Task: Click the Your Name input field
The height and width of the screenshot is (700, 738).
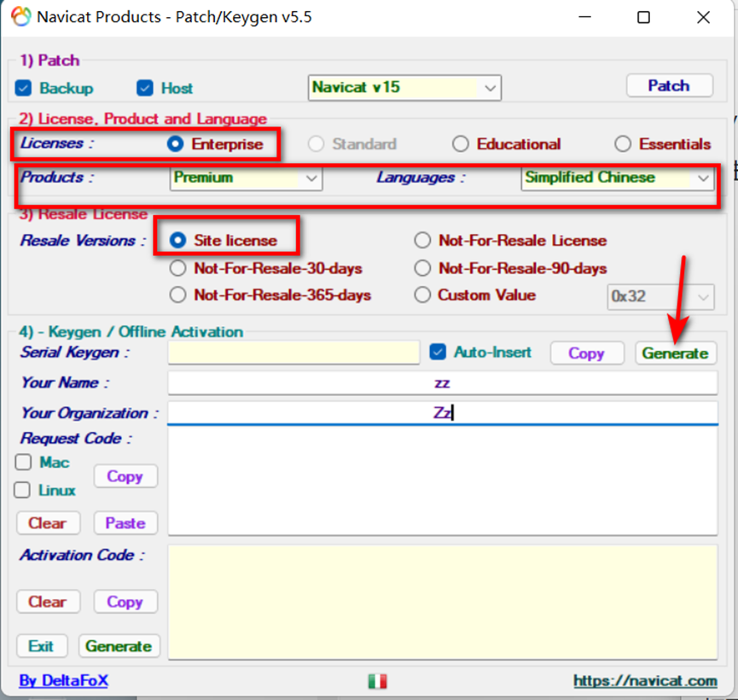Action: click(443, 383)
